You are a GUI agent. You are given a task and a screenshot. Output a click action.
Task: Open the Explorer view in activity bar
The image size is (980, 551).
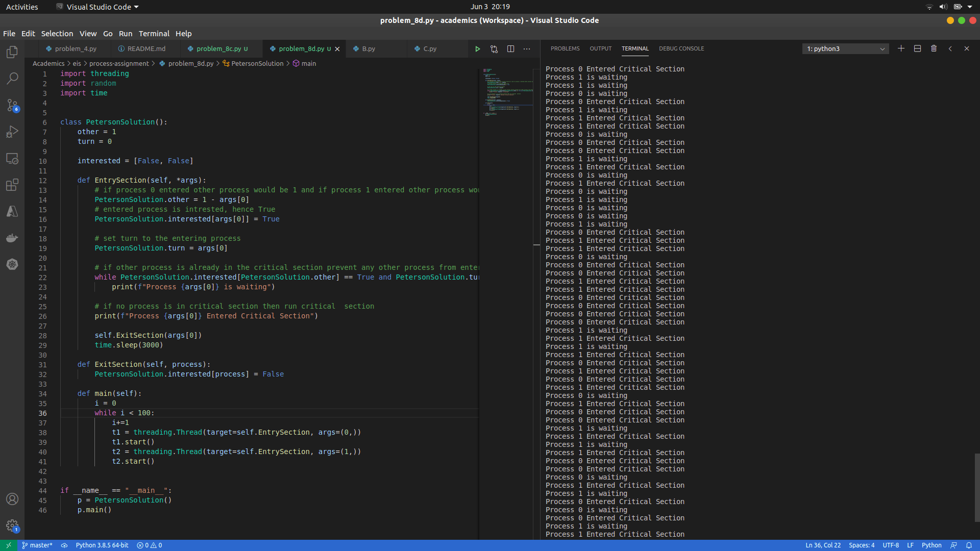[12, 52]
